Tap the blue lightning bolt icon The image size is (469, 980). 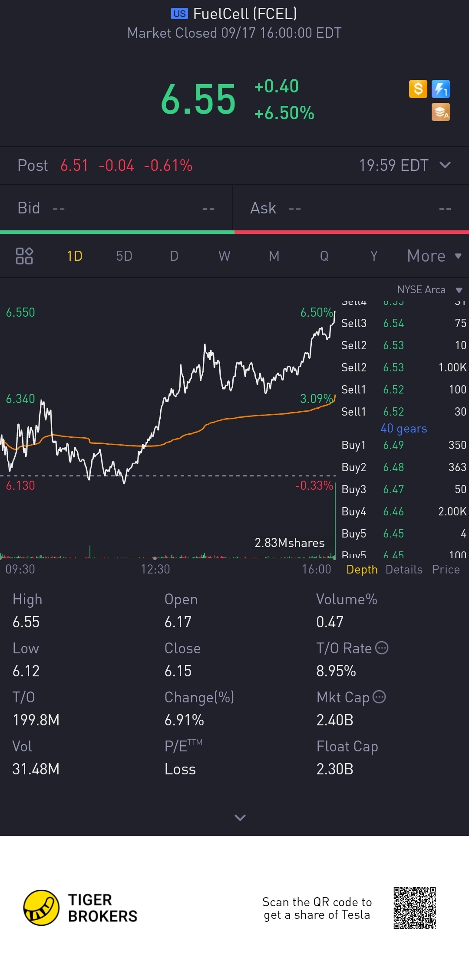[x=440, y=89]
